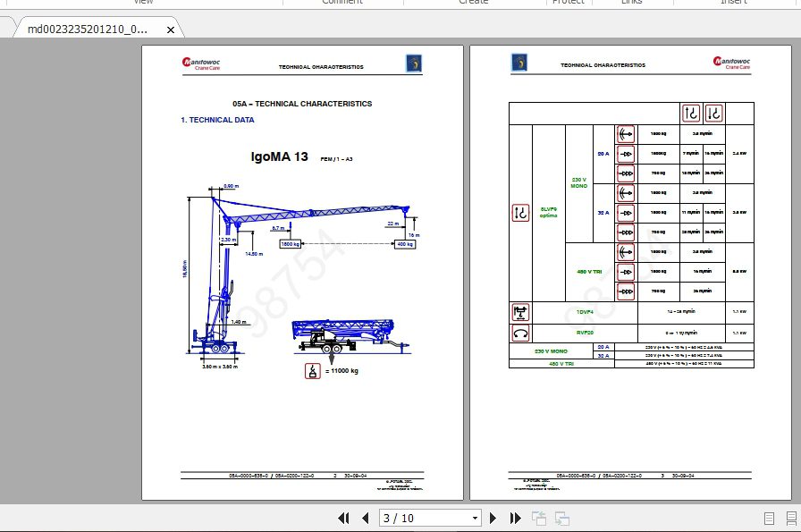The height and width of the screenshot is (532, 801).
Task: Click the blue emblem on left page header
Action: 413,63
